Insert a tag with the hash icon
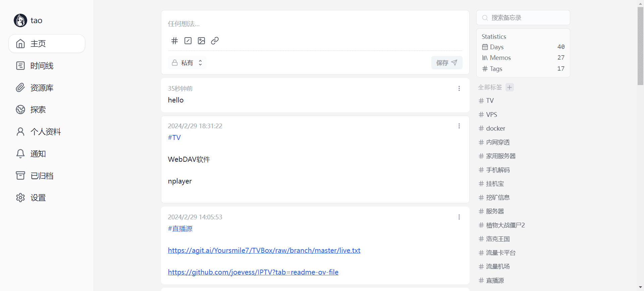Viewport: 644px width, 291px height. 174,41
